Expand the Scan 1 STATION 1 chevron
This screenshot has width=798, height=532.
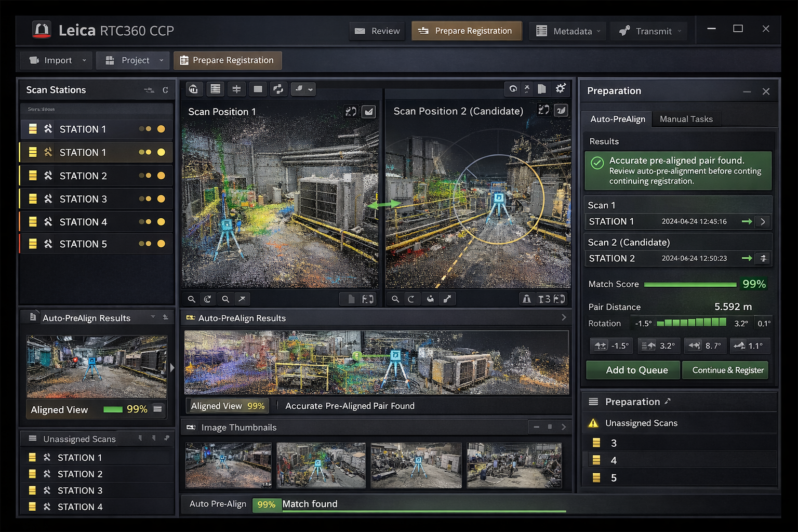[763, 222]
